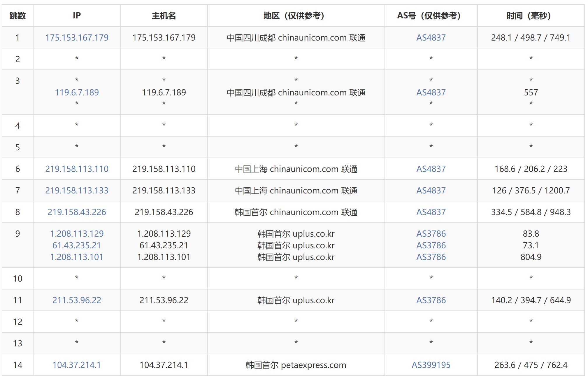The width and height of the screenshot is (588, 377).
Task: Click time value 83.8
Action: tap(531, 234)
